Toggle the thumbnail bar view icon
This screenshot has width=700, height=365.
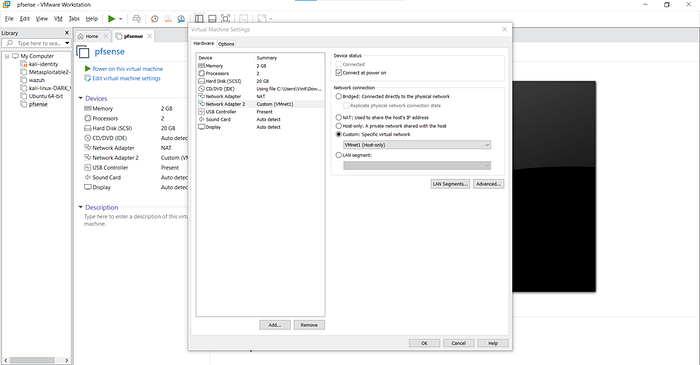click(212, 19)
